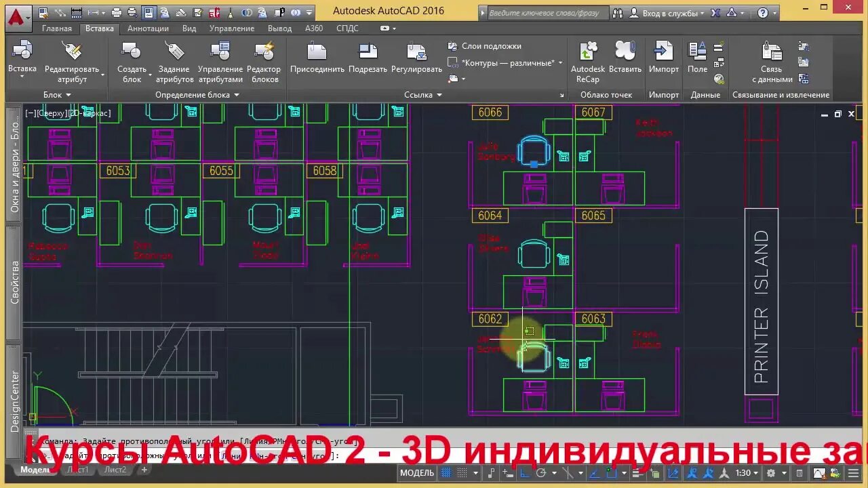Open the Autodesk ReCap tool
This screenshot has height=488, width=868.
(x=588, y=62)
